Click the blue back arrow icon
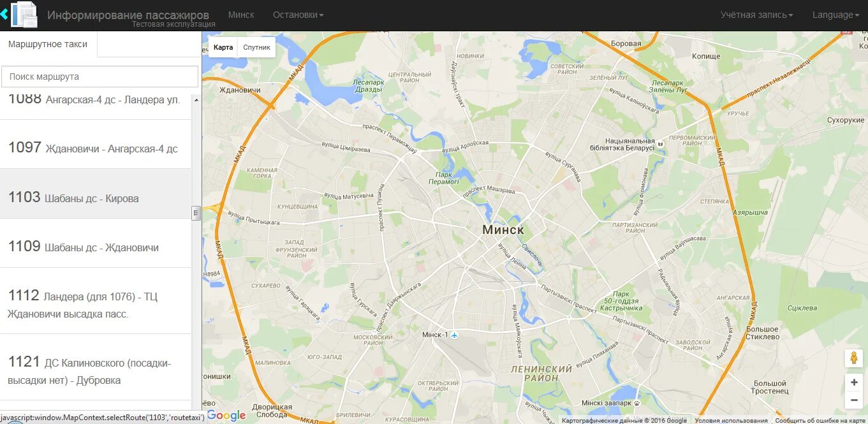The height and width of the screenshot is (424, 868). (x=4, y=14)
